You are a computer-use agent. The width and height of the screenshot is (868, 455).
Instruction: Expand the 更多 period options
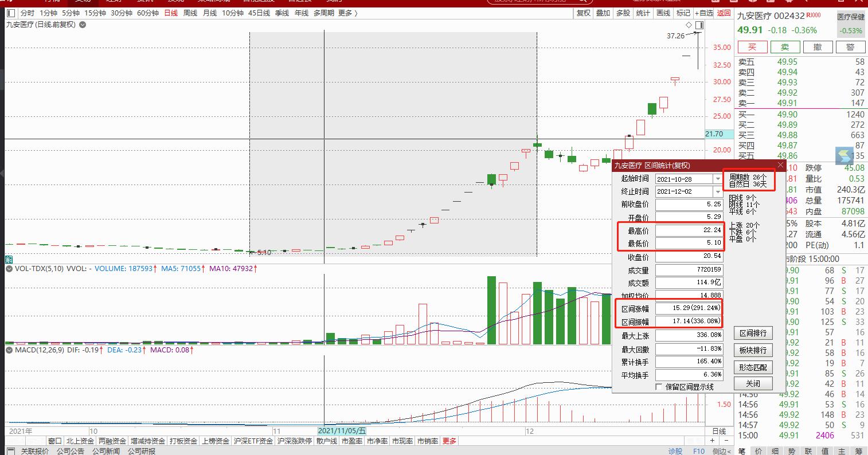point(348,13)
